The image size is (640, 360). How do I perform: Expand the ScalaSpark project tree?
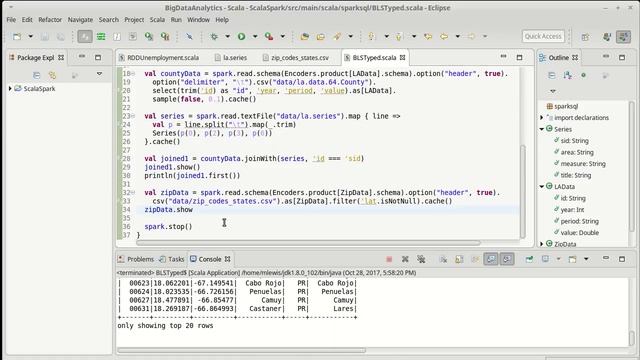point(10,89)
